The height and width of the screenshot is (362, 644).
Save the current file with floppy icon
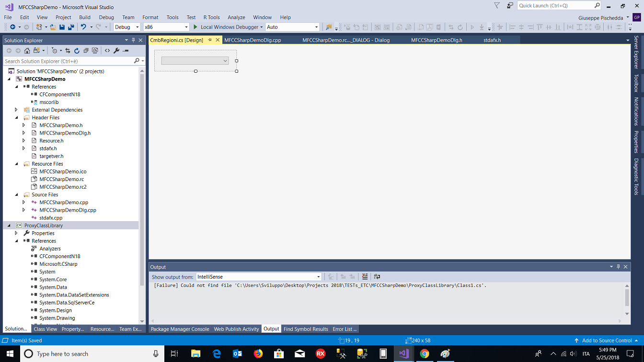pos(62,27)
